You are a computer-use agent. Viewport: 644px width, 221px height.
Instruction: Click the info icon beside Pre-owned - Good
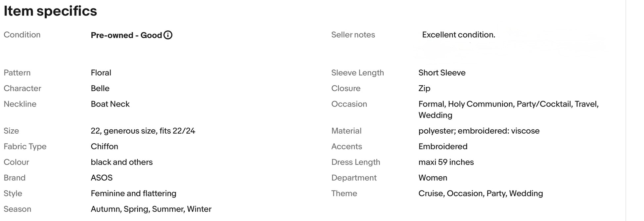coord(168,35)
